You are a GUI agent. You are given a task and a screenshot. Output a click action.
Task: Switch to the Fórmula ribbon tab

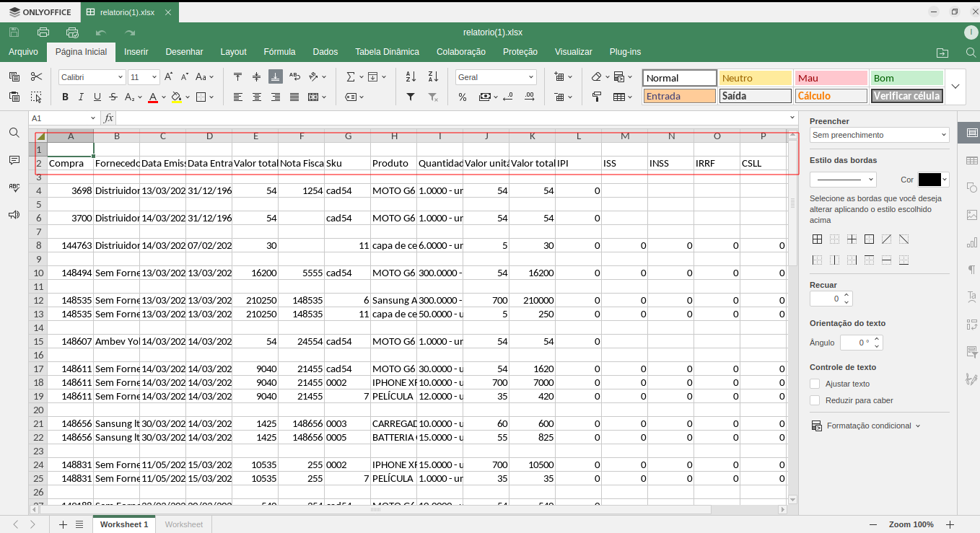pyautogui.click(x=279, y=52)
